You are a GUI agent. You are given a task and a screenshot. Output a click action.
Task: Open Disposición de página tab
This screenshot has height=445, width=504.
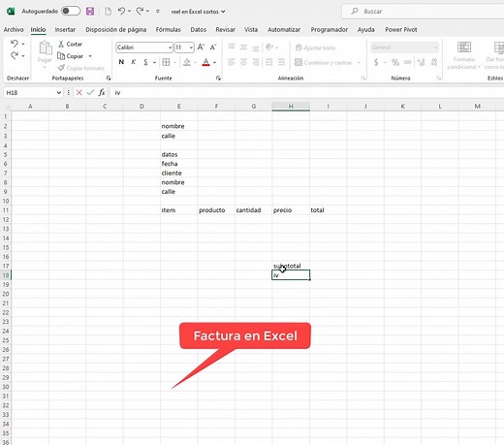pyautogui.click(x=115, y=29)
